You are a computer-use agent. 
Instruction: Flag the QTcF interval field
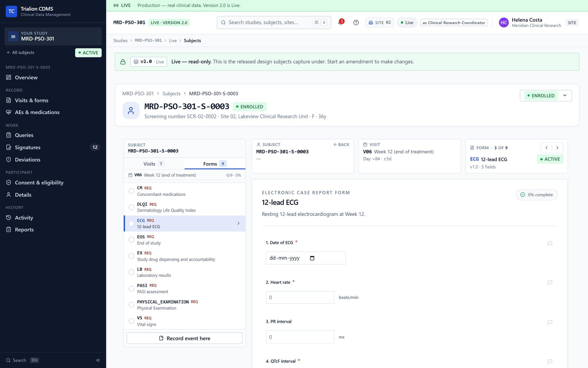[550, 362]
